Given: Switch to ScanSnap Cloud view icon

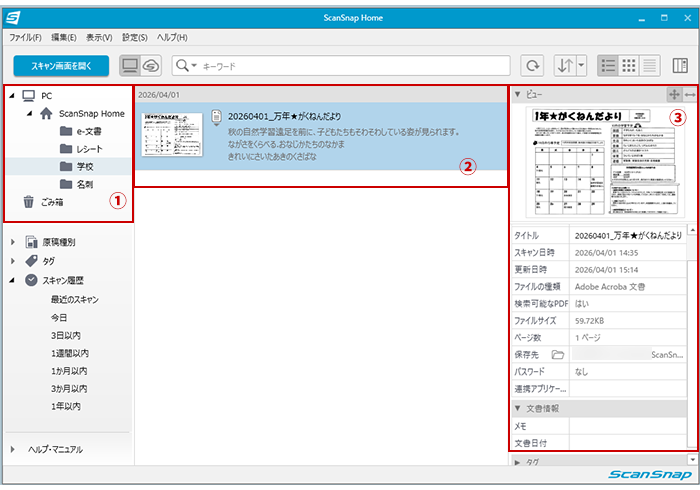Looking at the screenshot, I should (151, 66).
